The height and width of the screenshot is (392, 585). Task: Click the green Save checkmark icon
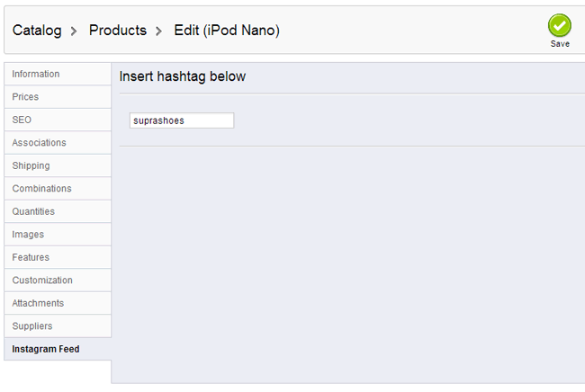point(560,25)
